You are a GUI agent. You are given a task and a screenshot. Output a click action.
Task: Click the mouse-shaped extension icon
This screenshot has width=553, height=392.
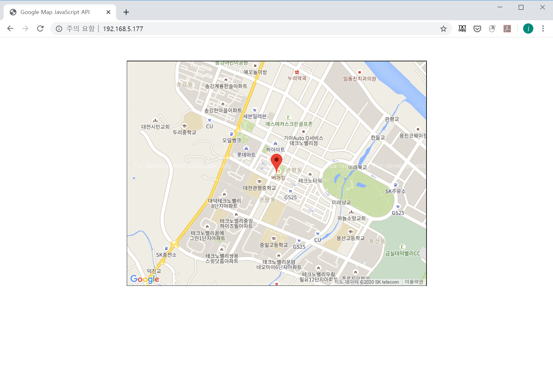click(x=492, y=29)
